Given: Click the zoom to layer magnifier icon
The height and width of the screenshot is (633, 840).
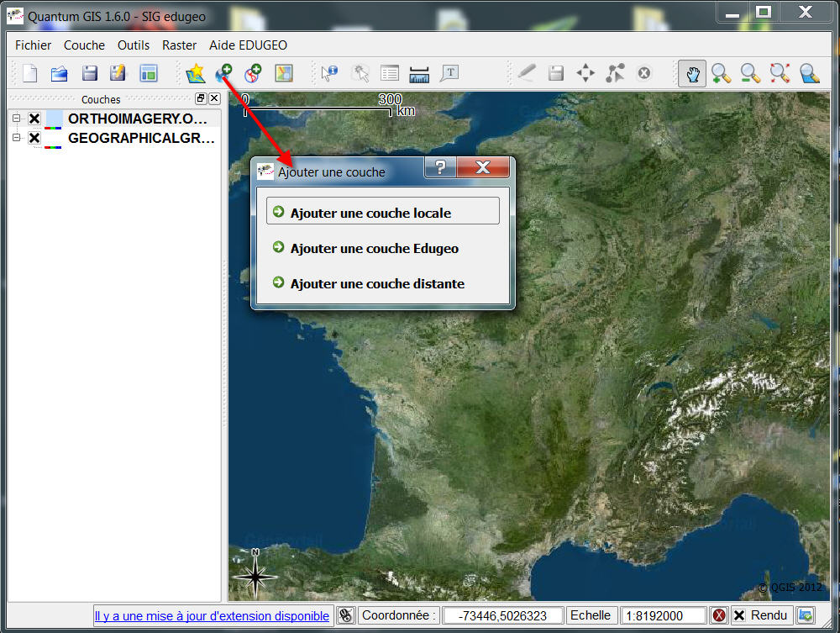Looking at the screenshot, I should click(x=810, y=74).
